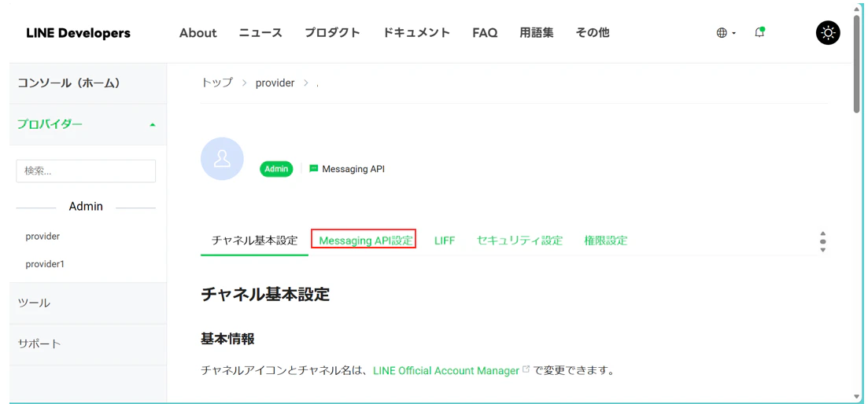Click the tab overflow dots control

click(823, 241)
